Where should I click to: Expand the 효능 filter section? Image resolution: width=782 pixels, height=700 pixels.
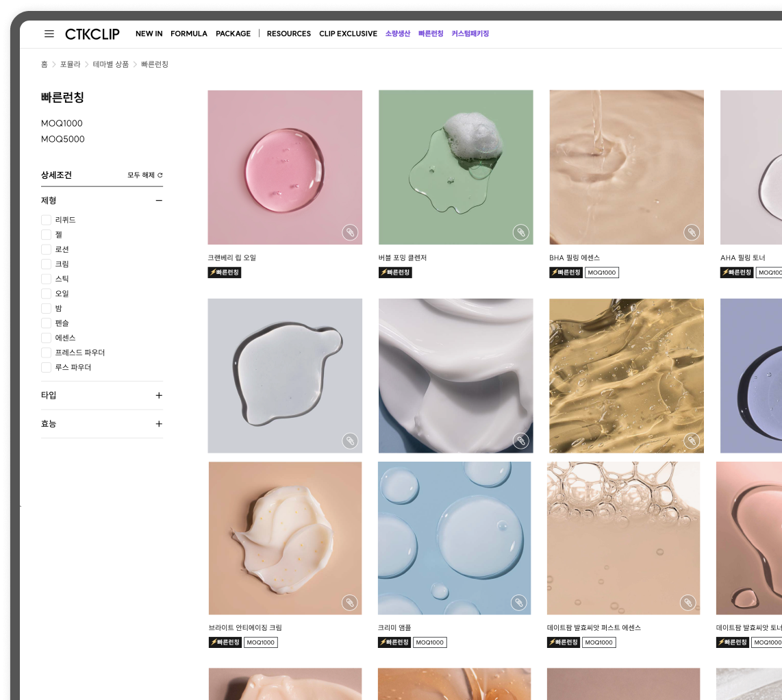point(159,424)
